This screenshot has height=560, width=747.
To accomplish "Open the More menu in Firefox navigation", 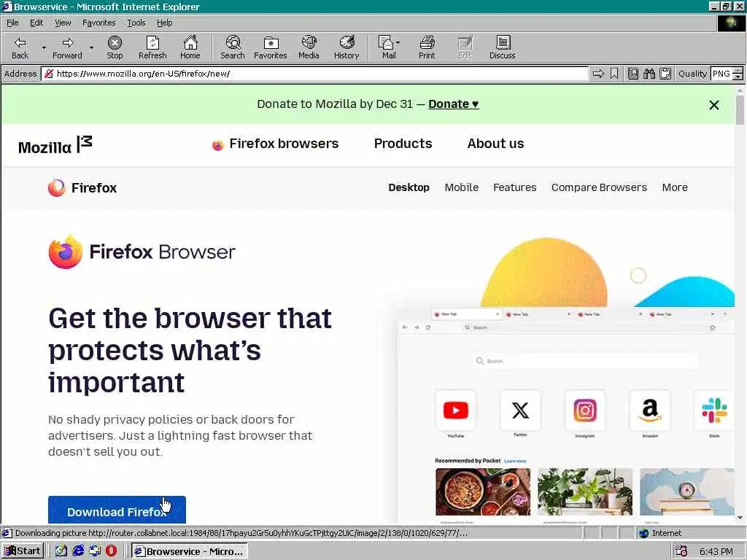I will (675, 187).
